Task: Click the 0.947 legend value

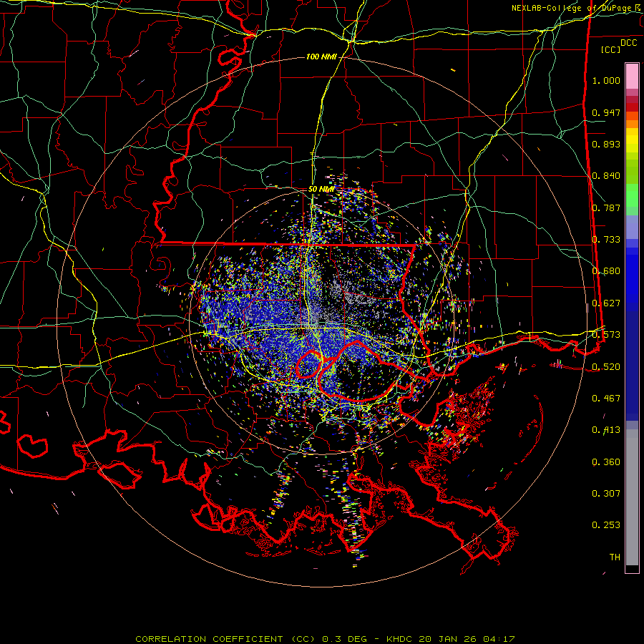Action: tap(606, 112)
